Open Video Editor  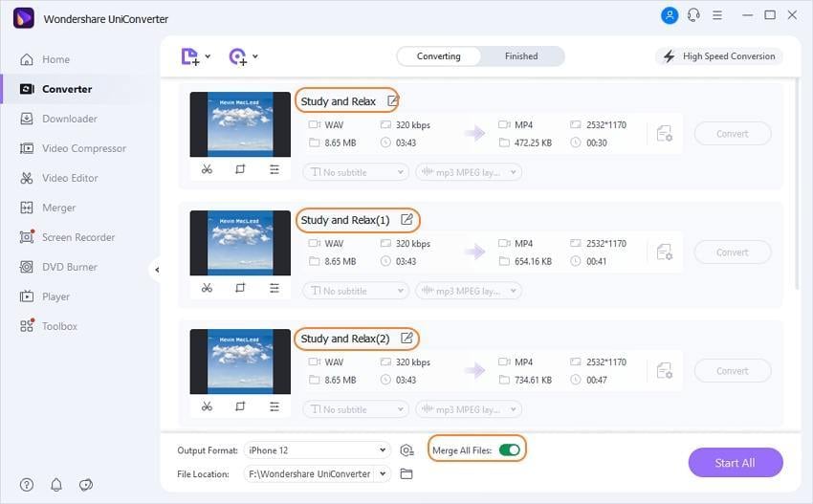(58, 178)
